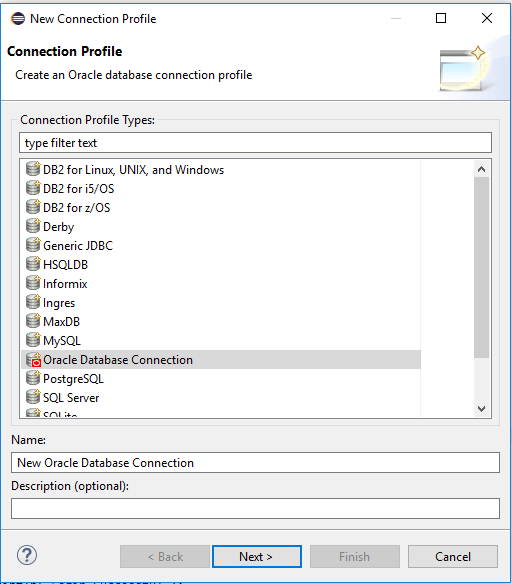Click the DB2 for i5/OS database icon
512x584 pixels.
tap(33, 188)
